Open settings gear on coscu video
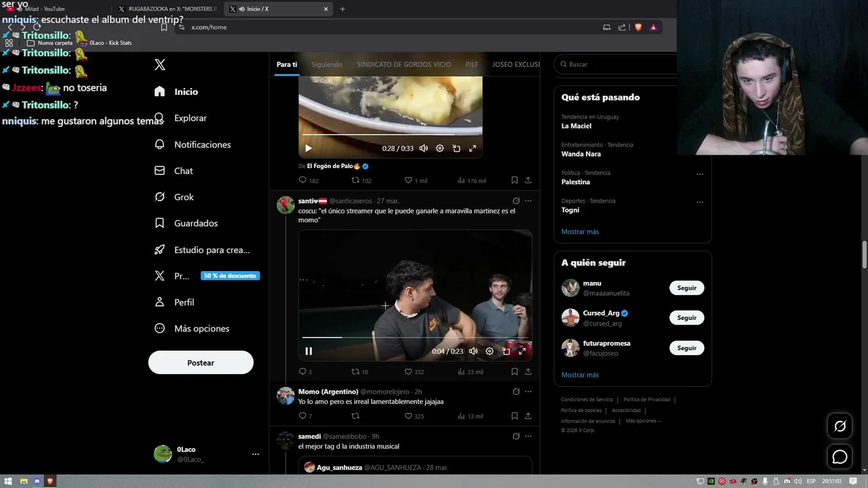Image resolution: width=868 pixels, height=488 pixels. tap(490, 351)
